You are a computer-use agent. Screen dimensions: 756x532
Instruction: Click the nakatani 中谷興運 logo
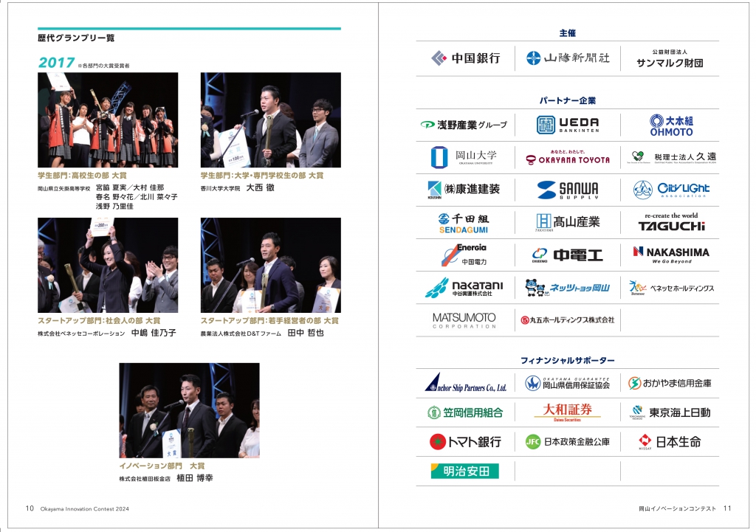[464, 288]
